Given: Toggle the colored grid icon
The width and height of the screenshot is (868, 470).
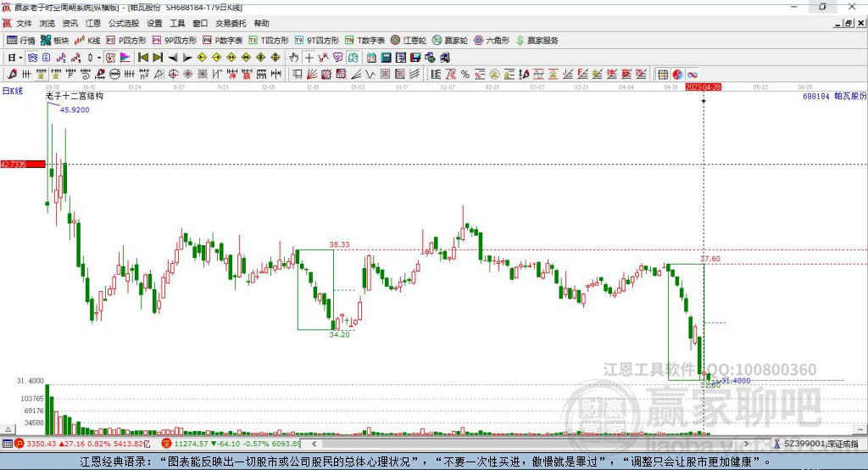Looking at the screenshot, I should click(663, 75).
